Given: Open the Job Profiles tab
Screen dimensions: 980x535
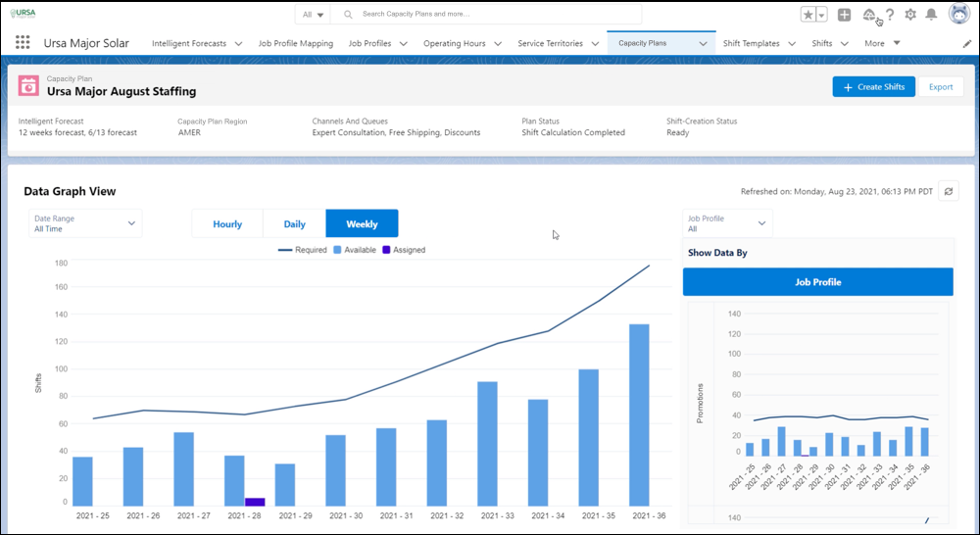Looking at the screenshot, I should (370, 43).
